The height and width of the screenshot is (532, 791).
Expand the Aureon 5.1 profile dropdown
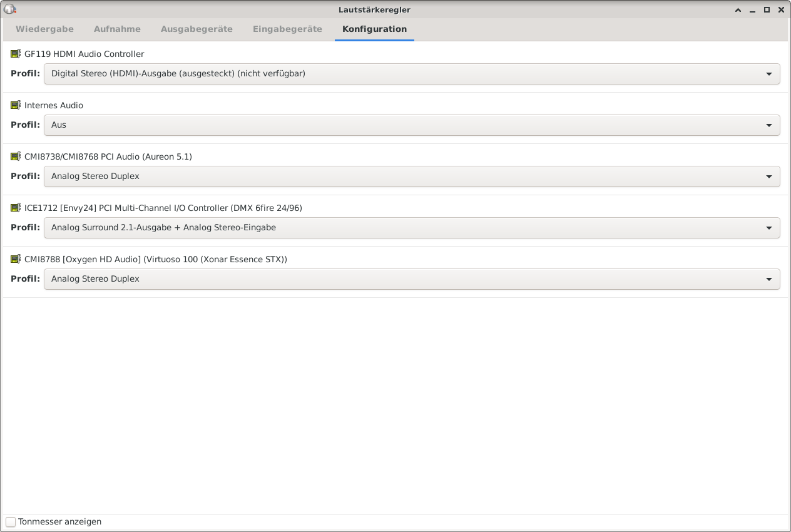412,176
